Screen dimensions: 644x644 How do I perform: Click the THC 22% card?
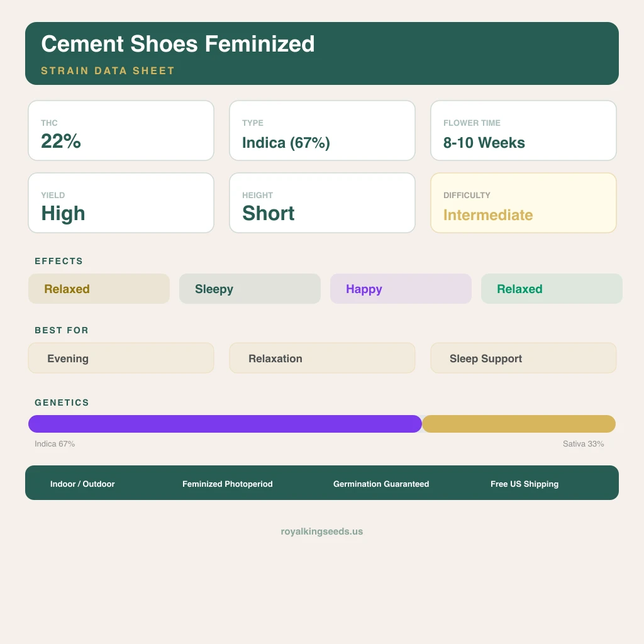coord(121,131)
